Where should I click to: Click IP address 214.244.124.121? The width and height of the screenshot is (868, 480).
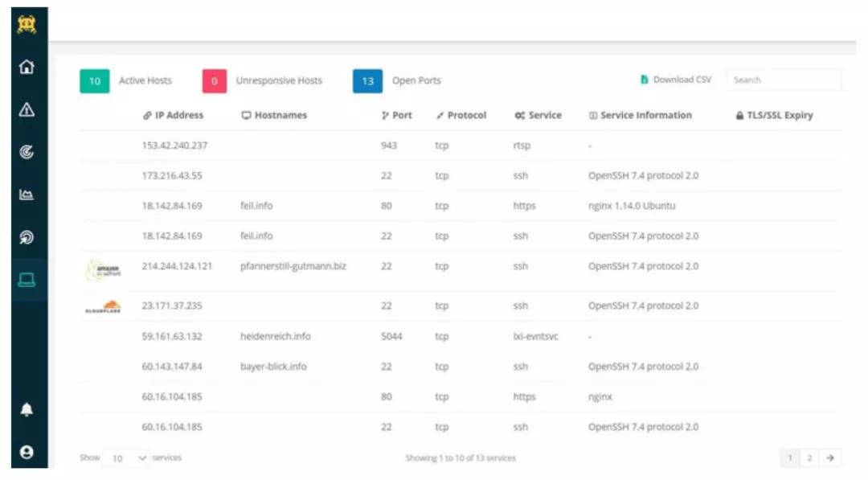click(x=177, y=266)
